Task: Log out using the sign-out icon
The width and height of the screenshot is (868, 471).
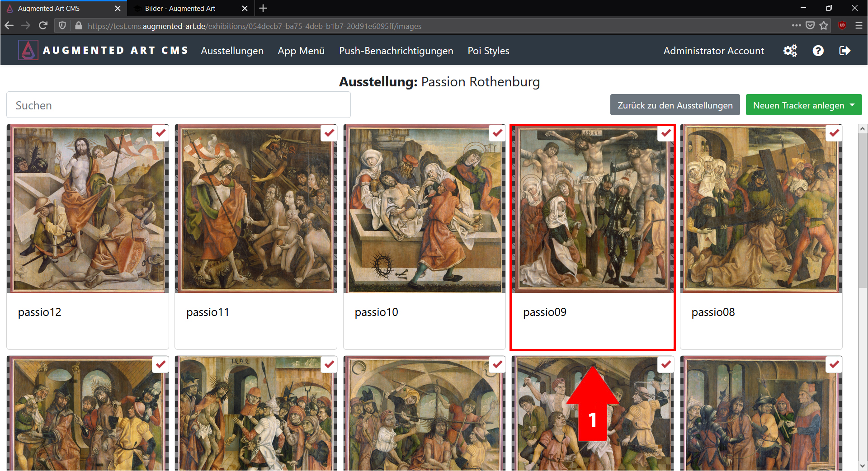Action: pos(844,51)
